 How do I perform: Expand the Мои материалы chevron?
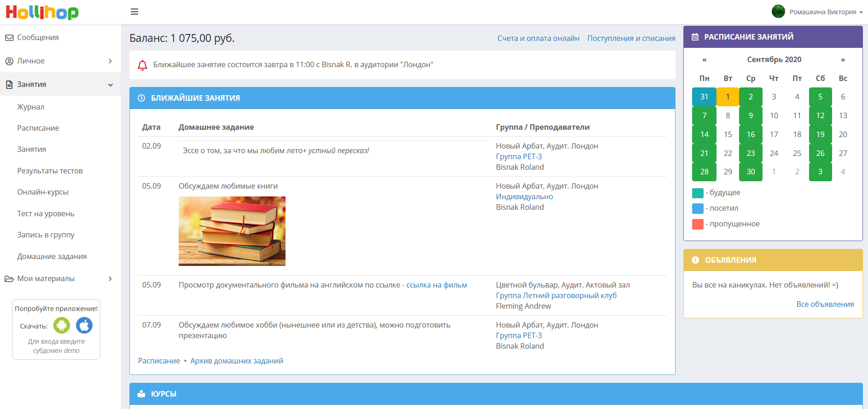click(x=110, y=279)
